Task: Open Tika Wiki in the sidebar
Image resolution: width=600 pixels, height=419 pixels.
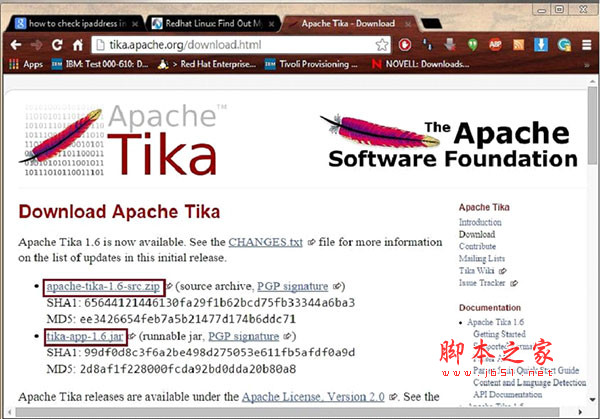Action: (x=476, y=271)
